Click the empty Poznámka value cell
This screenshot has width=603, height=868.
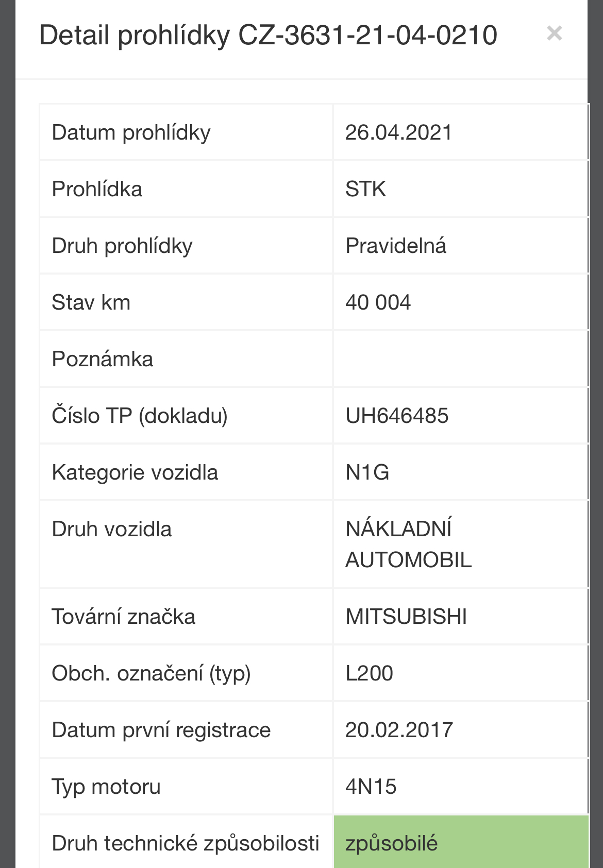pos(461,359)
